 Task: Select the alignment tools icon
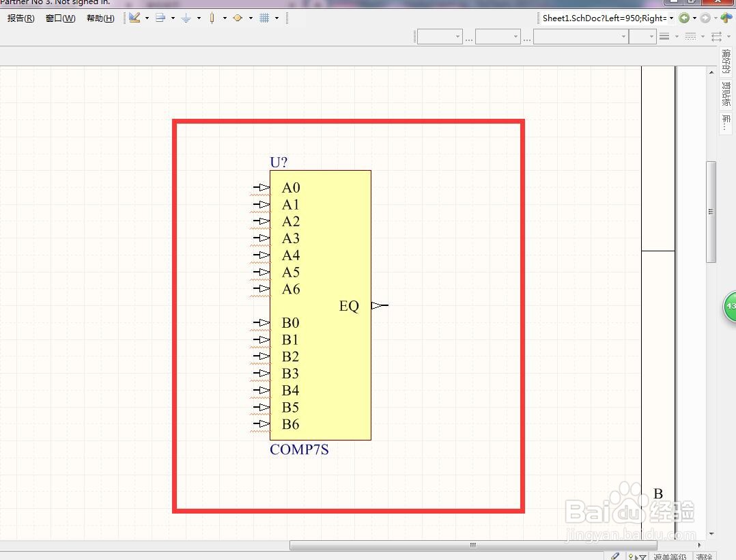point(160,18)
